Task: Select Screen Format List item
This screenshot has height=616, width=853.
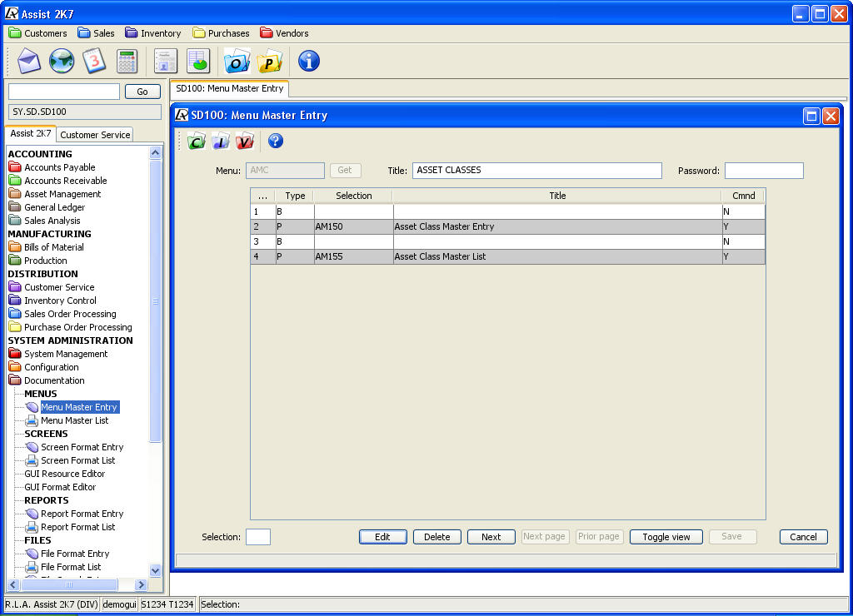Action: [77, 460]
